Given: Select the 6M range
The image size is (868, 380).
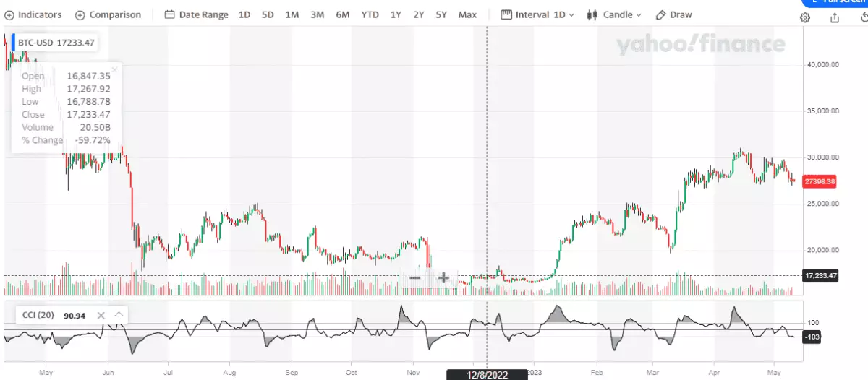Looking at the screenshot, I should point(343,14).
